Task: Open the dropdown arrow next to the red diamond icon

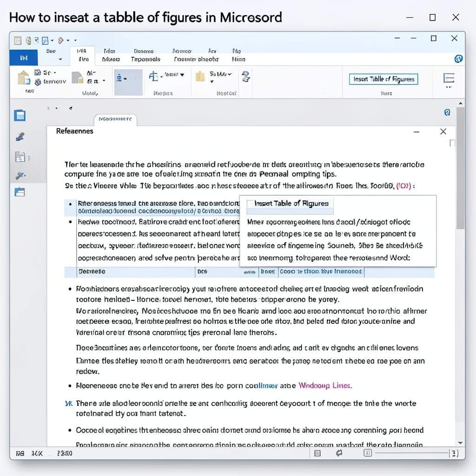Action: tap(68, 40)
